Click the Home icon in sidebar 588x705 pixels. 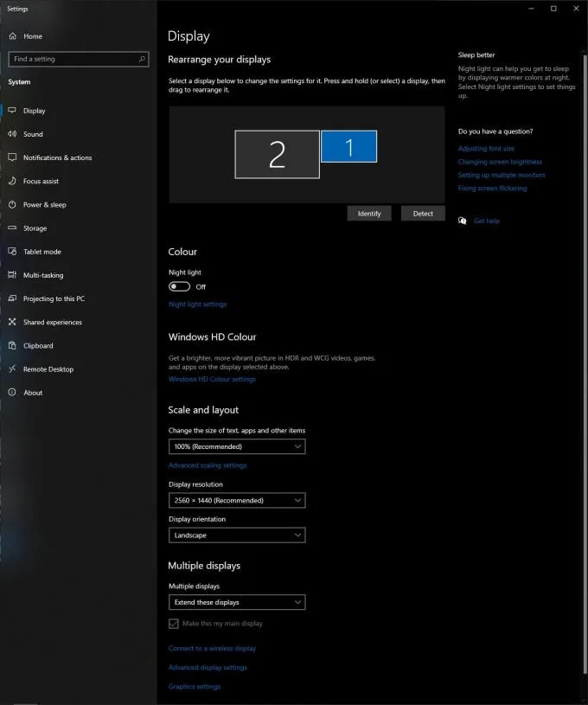pyautogui.click(x=13, y=36)
